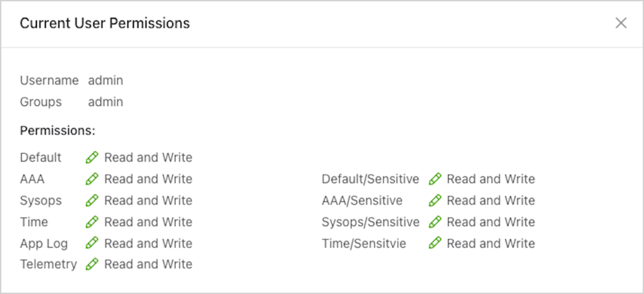This screenshot has width=644, height=294.
Task: Click the Sysops/Sensitive pencil icon
Action: point(435,222)
